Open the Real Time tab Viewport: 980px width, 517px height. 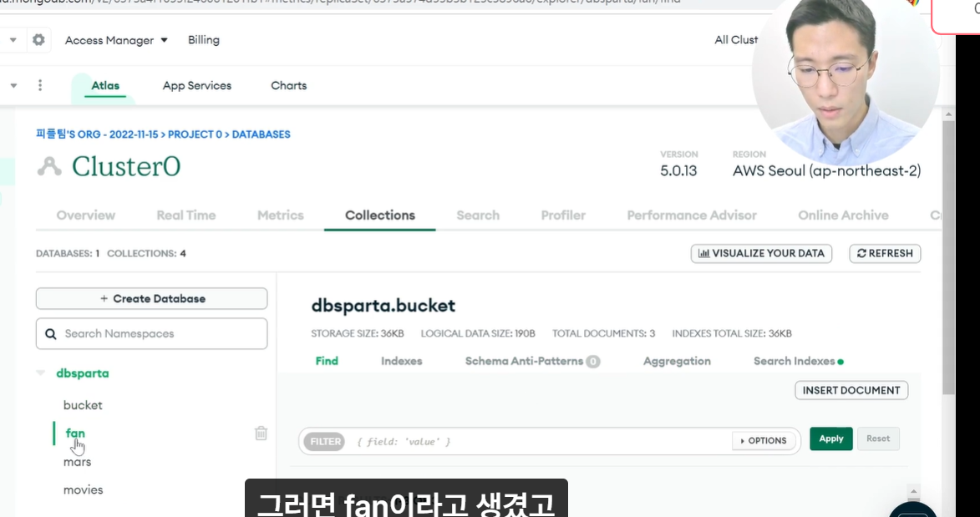pyautogui.click(x=186, y=215)
